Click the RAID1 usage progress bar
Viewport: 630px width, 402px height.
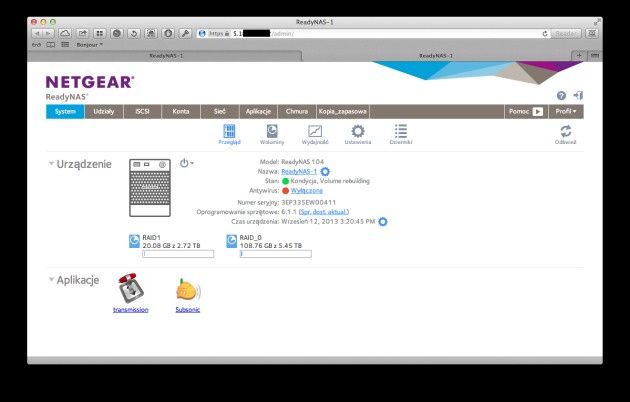[178, 254]
